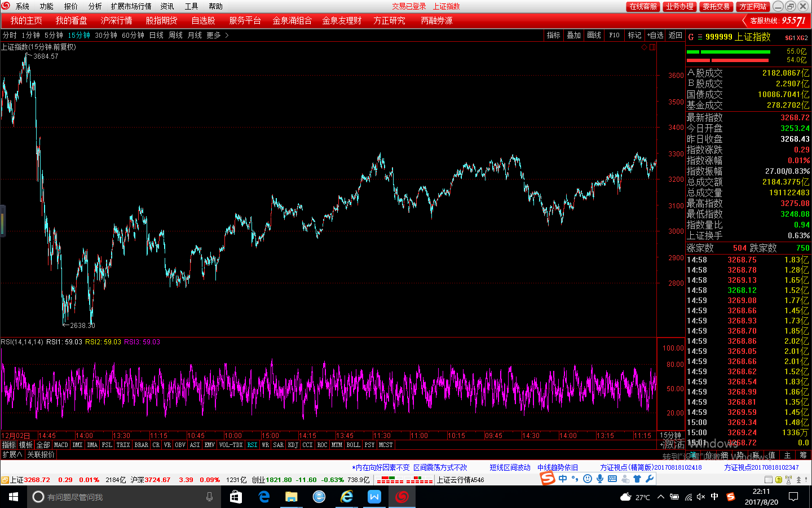
Task: Switch to 沪深行情 tab
Action: click(117, 21)
